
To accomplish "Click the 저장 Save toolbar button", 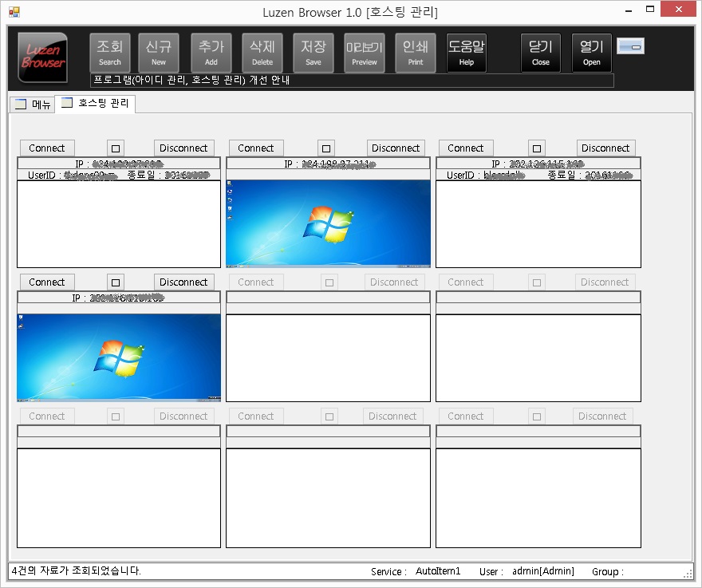I will coord(314,53).
